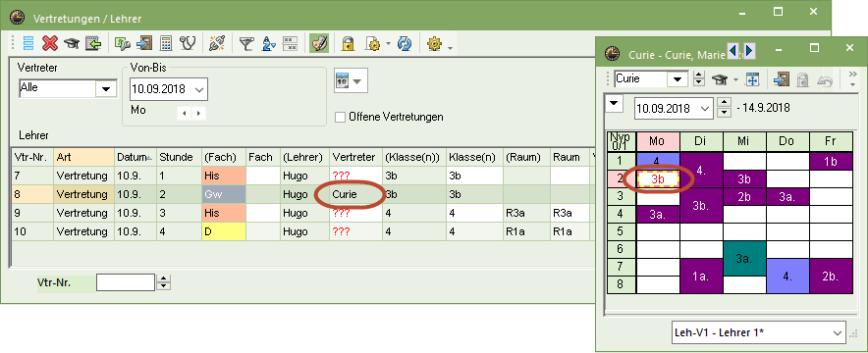This screenshot has height=353, width=868.
Task: Click the calculator icon in toolbar
Action: 166,43
